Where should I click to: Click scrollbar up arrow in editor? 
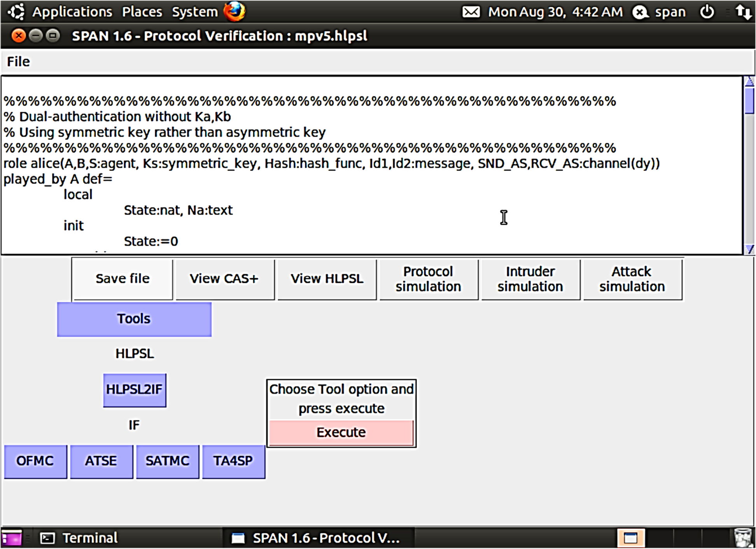click(749, 82)
